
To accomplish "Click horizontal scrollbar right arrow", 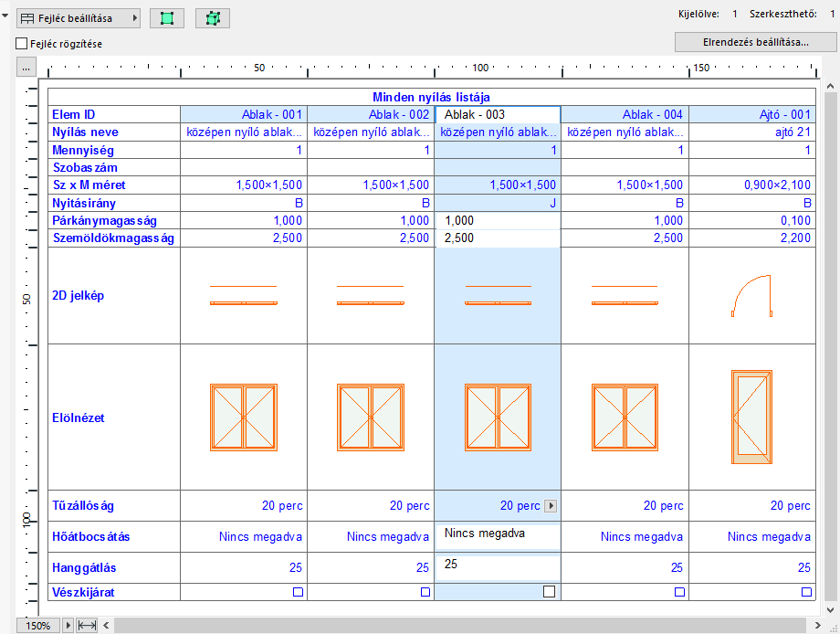I will tap(817, 626).
